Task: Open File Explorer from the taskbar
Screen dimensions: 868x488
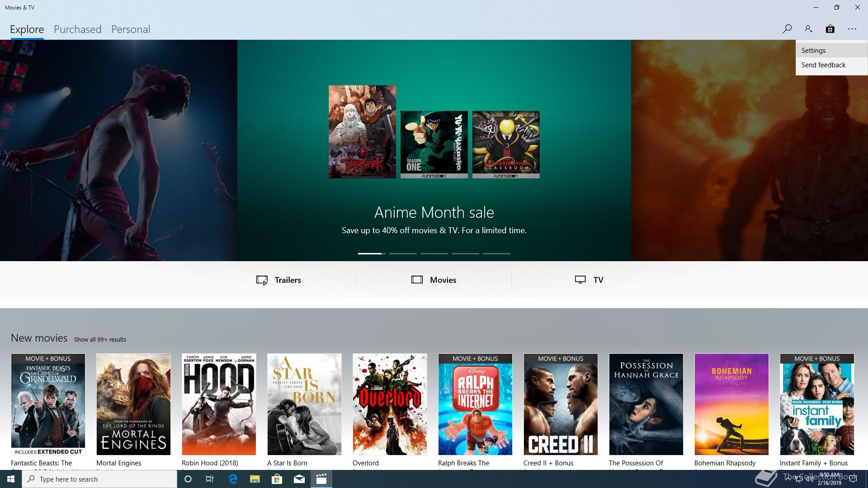Action: pos(255,479)
